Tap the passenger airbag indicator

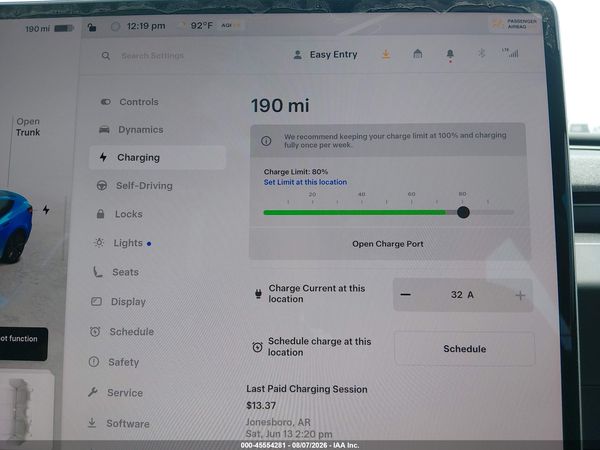(514, 24)
